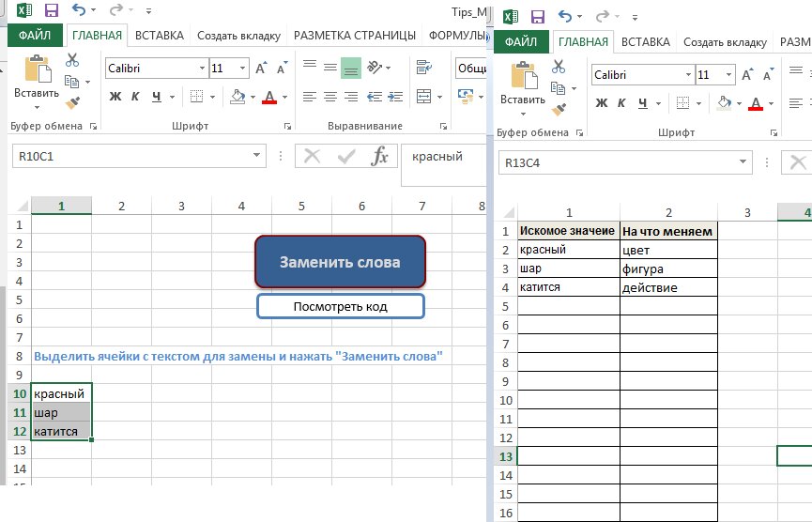Viewport: 812px width, 522px height.
Task: Click Copy icon in left window
Action: [71, 82]
